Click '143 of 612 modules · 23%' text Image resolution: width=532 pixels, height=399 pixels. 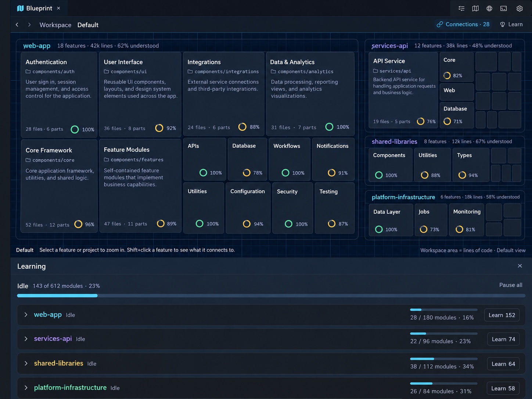coord(66,286)
